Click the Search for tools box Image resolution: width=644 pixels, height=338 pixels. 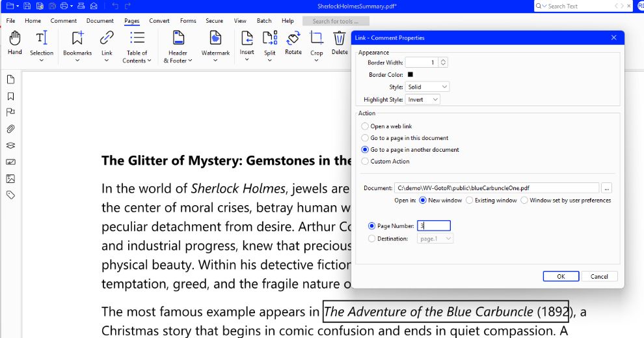pos(336,21)
